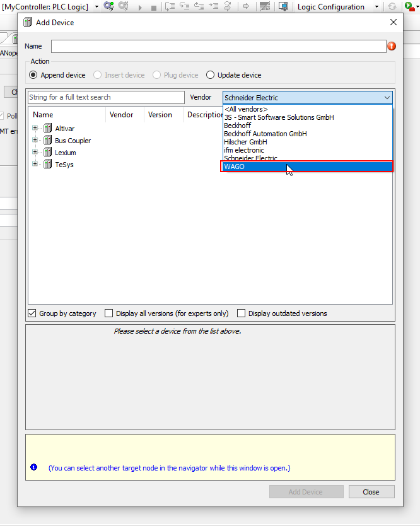This screenshot has height=526, width=420.
Task: Select the Insert device radio button
Action: coord(97,75)
